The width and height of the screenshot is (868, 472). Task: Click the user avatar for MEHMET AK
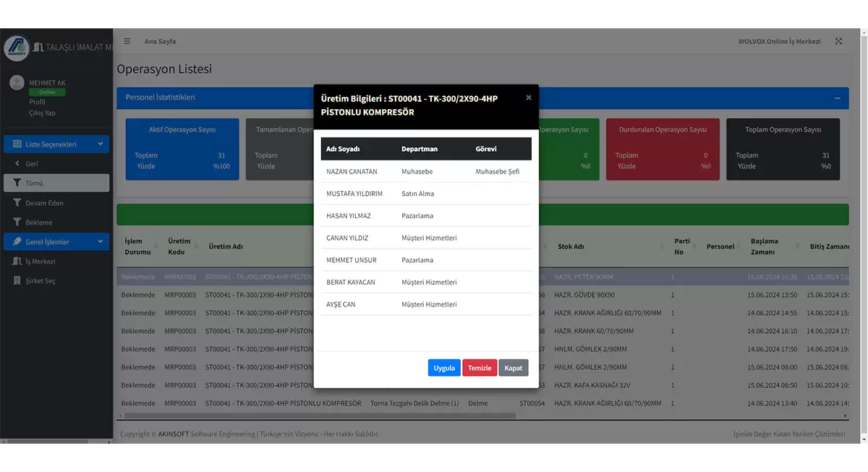click(17, 83)
